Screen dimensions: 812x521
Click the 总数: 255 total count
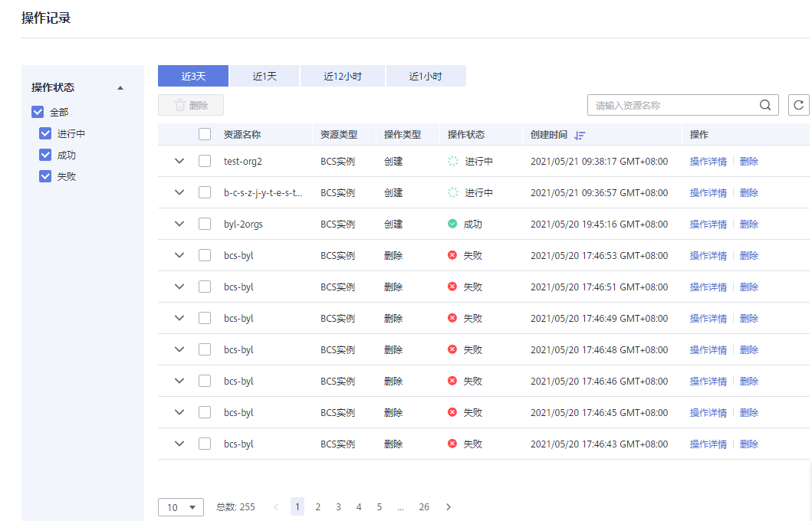tap(235, 507)
